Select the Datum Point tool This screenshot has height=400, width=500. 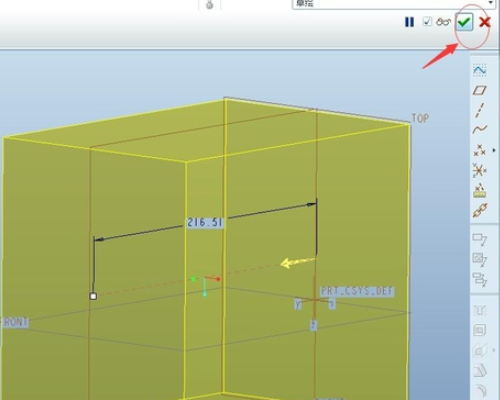[x=480, y=150]
